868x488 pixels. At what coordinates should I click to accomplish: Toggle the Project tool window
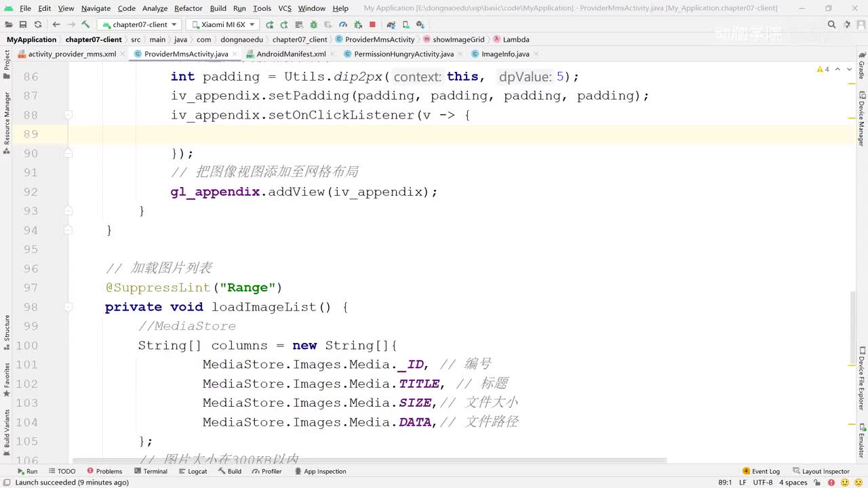pos(7,65)
